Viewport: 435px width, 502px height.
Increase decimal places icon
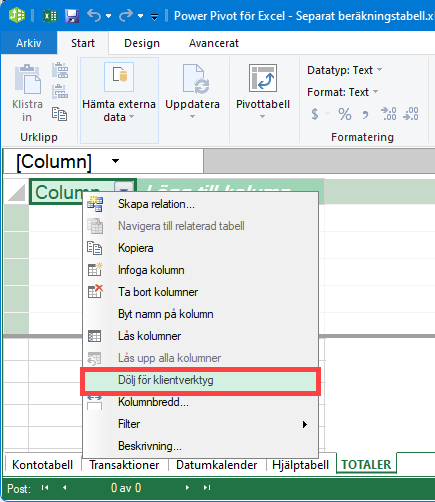389,114
